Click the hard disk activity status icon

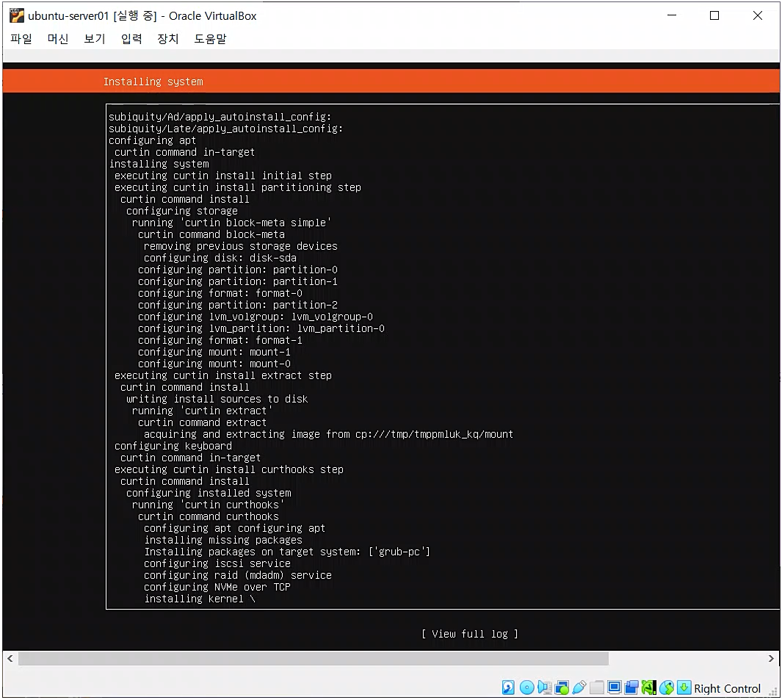pos(508,688)
